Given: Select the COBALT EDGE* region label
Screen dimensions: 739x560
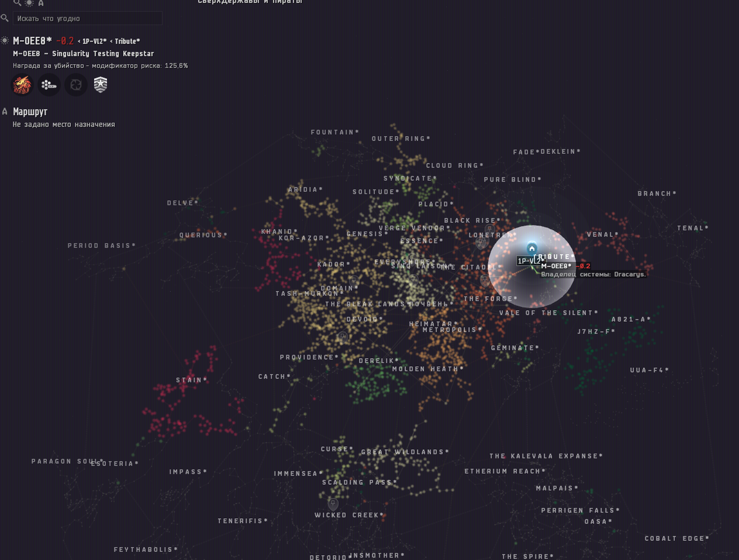Looking at the screenshot, I should point(677,538).
